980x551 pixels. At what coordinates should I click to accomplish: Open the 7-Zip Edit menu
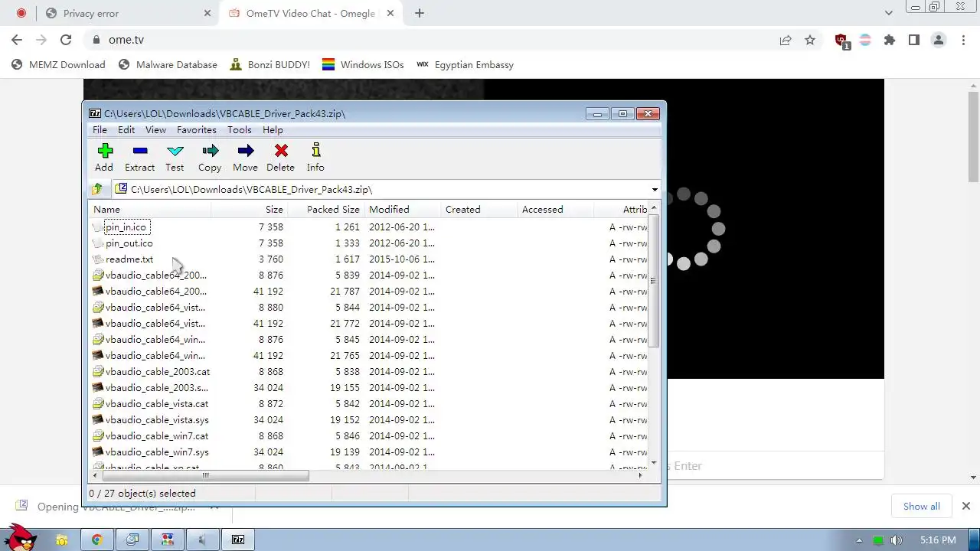pos(126,130)
